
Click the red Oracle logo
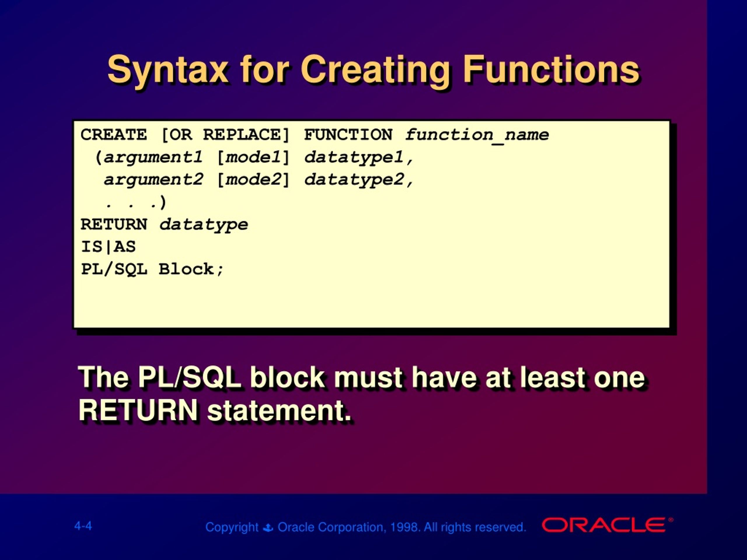click(603, 525)
